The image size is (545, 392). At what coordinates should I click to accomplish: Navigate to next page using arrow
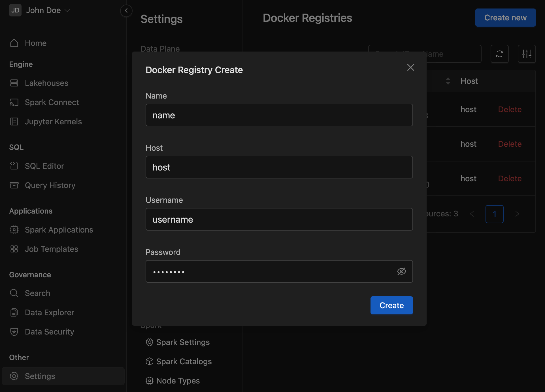(x=517, y=214)
